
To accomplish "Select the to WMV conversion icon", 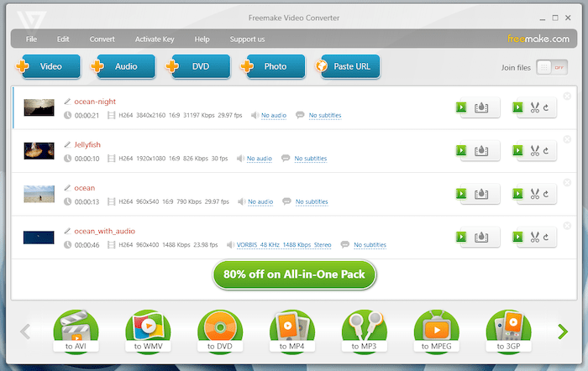I will tap(148, 331).
